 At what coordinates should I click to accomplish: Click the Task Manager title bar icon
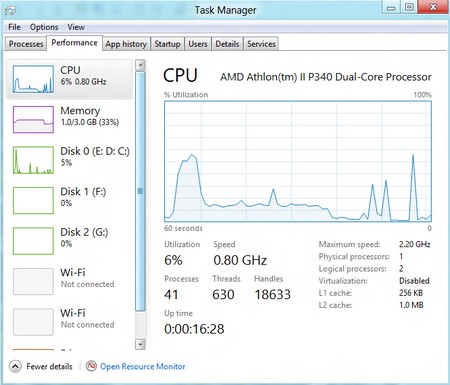(10, 10)
